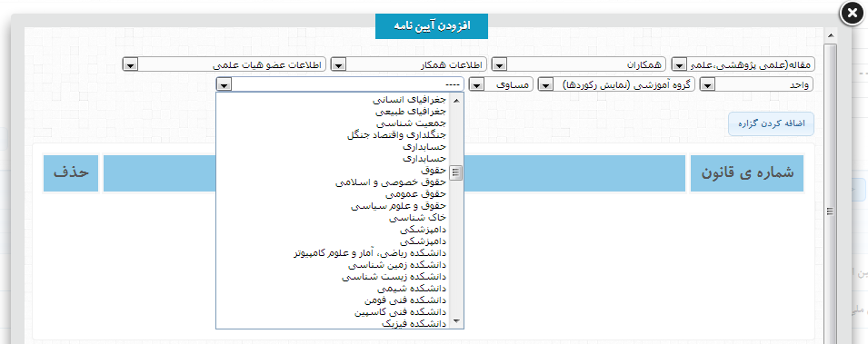This screenshot has height=344, width=868.
Task: Open the اطلاعات عضو هیات علمی dropdown
Action: [x=224, y=64]
